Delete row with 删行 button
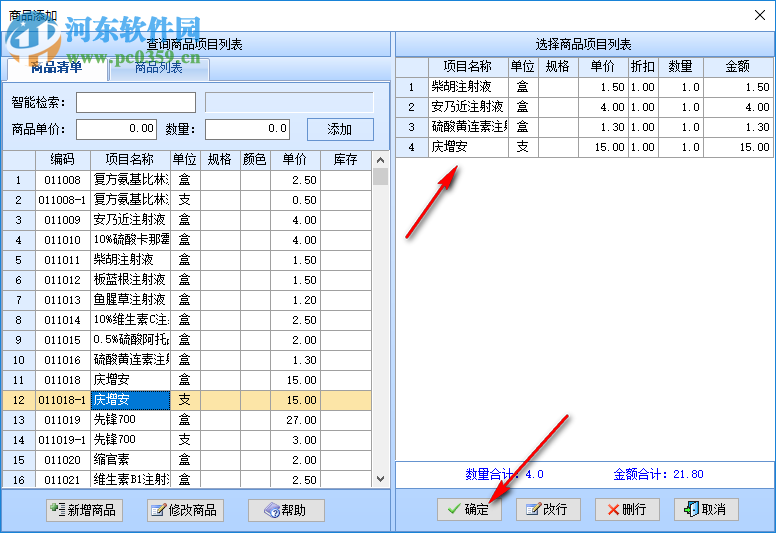776x533 pixels. point(627,509)
